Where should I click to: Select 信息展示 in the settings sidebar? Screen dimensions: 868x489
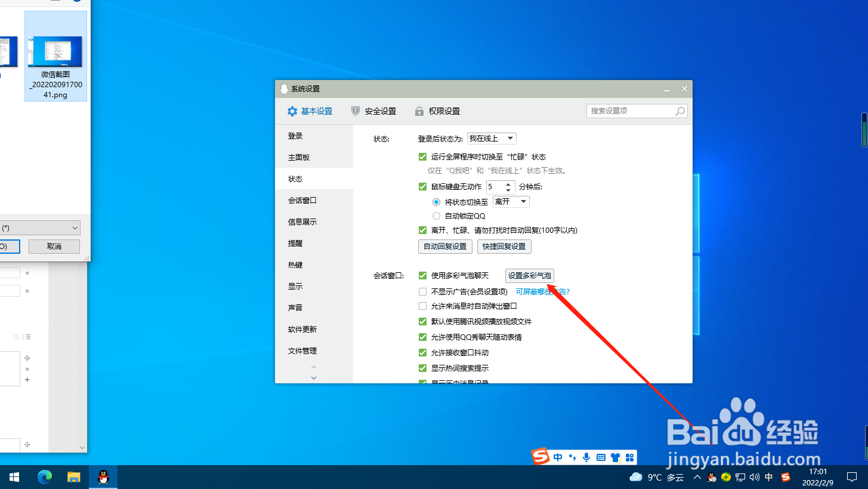tap(314, 222)
